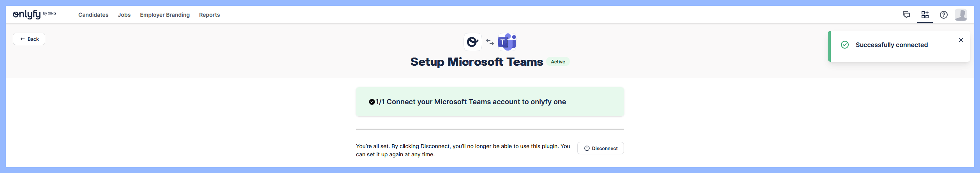Click the completed step checkmark icon
980x173 pixels.
point(372,102)
